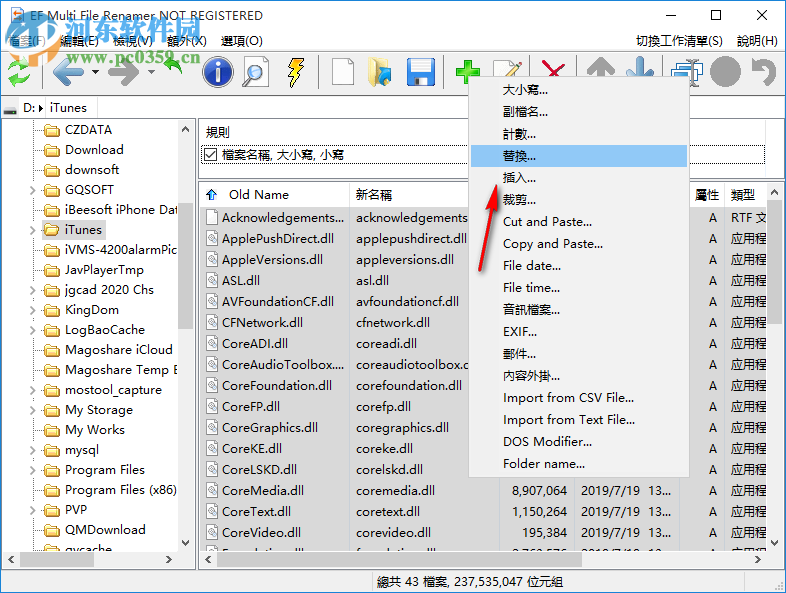Expand the jgcad 2020 Chs folder node
This screenshot has height=593, width=786.
coord(33,290)
